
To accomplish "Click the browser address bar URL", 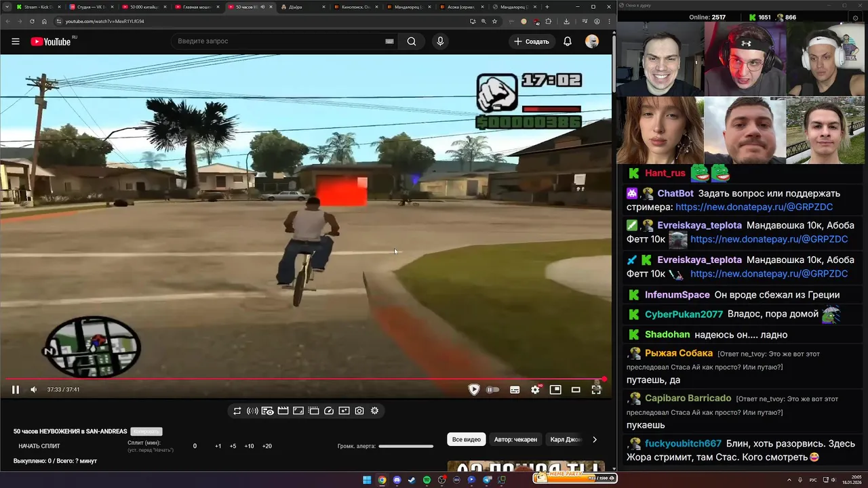I will pos(104,21).
